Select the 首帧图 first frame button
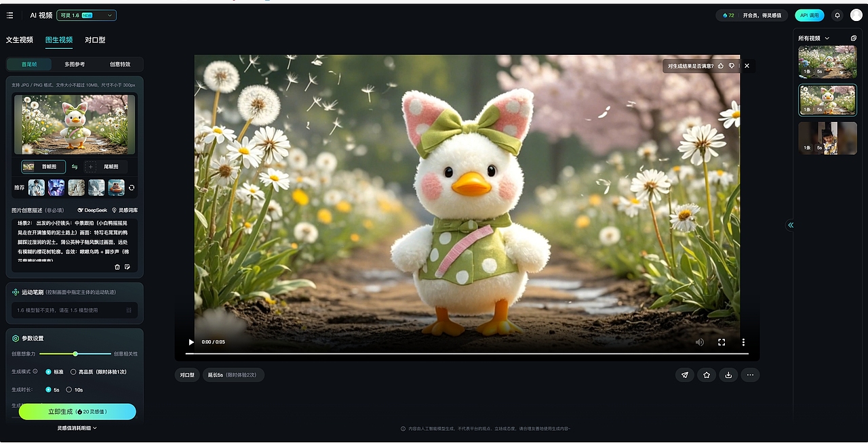This screenshot has width=868, height=443. pyautogui.click(x=44, y=167)
